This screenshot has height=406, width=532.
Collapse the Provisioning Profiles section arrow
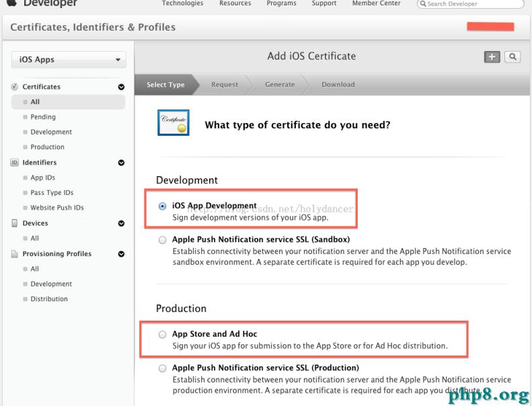point(121,254)
